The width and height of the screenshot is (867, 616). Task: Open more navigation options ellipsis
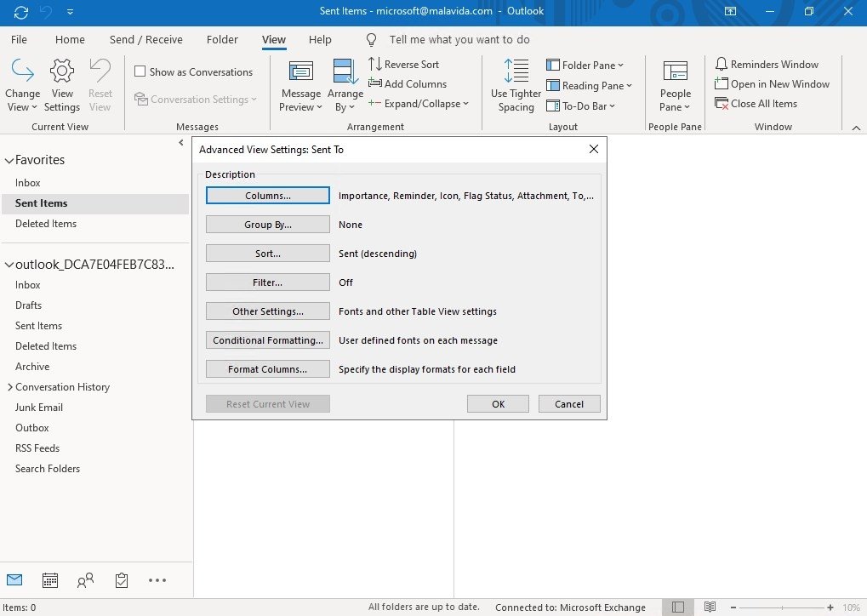tap(157, 580)
